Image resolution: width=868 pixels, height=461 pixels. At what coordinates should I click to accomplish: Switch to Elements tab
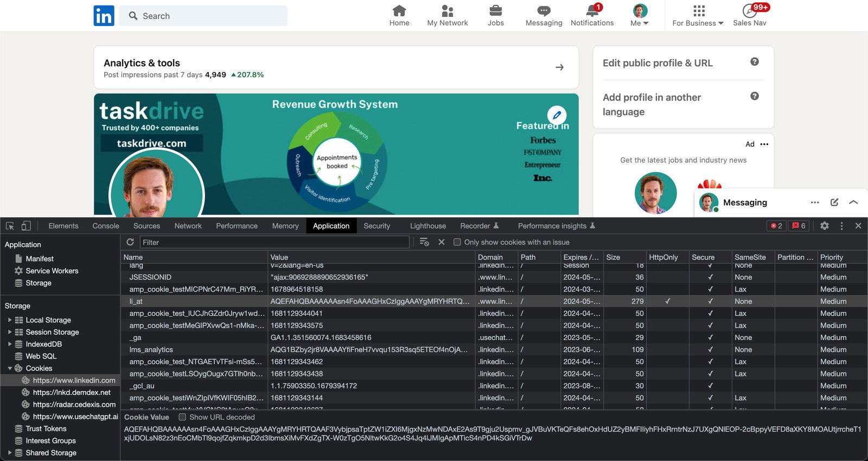click(63, 226)
